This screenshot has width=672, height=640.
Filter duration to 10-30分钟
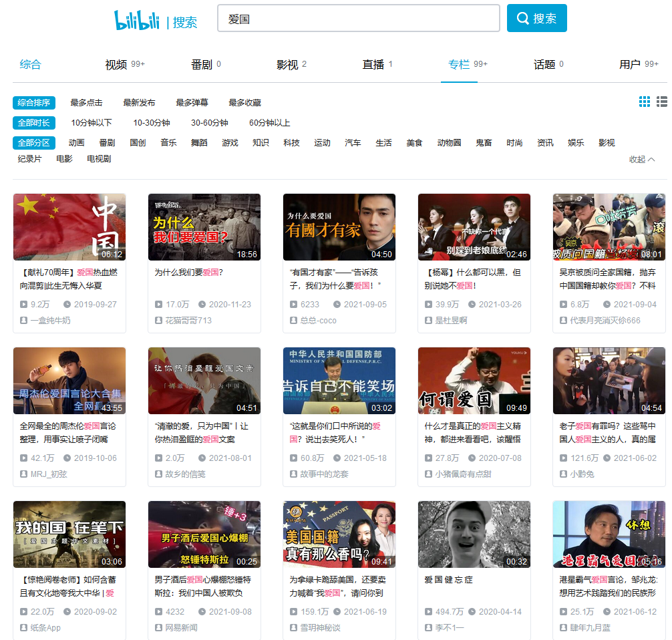click(x=152, y=123)
